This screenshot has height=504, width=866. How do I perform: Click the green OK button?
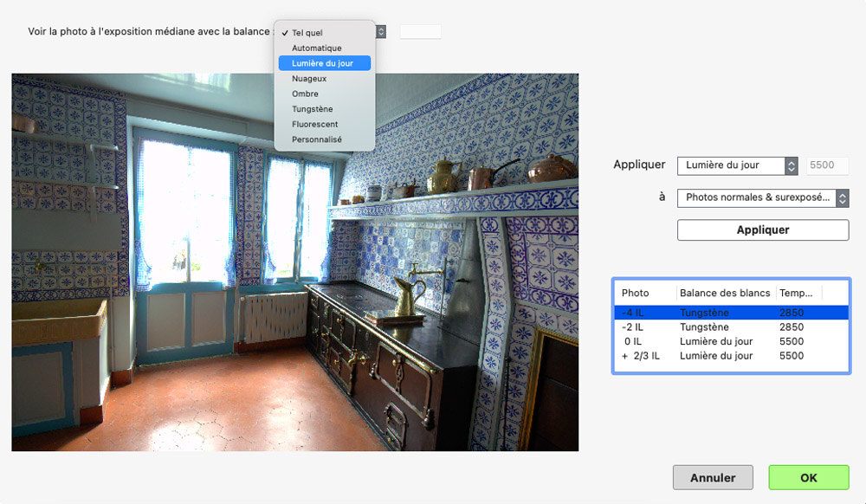pyautogui.click(x=808, y=477)
